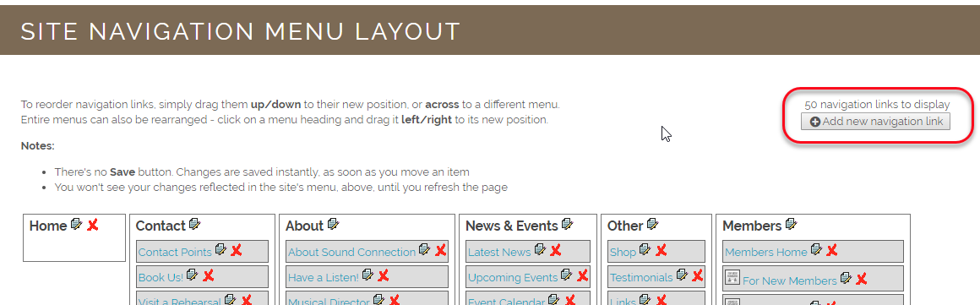Open the About Sound Connection link
This screenshot has width=980, height=305.
(x=352, y=252)
